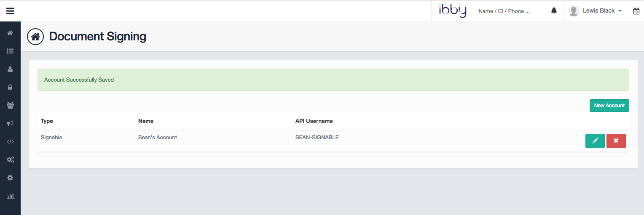The image size is (644, 215).
Task: Open the users group sidebar icon
Action: pyautogui.click(x=10, y=106)
